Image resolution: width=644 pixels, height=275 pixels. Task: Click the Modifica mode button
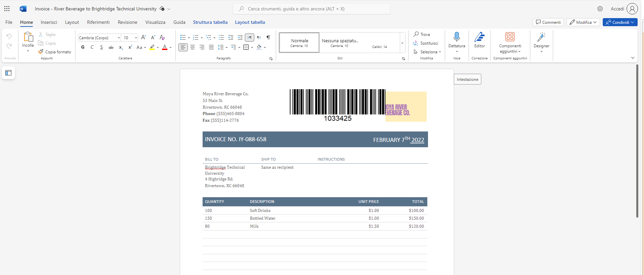(x=583, y=22)
